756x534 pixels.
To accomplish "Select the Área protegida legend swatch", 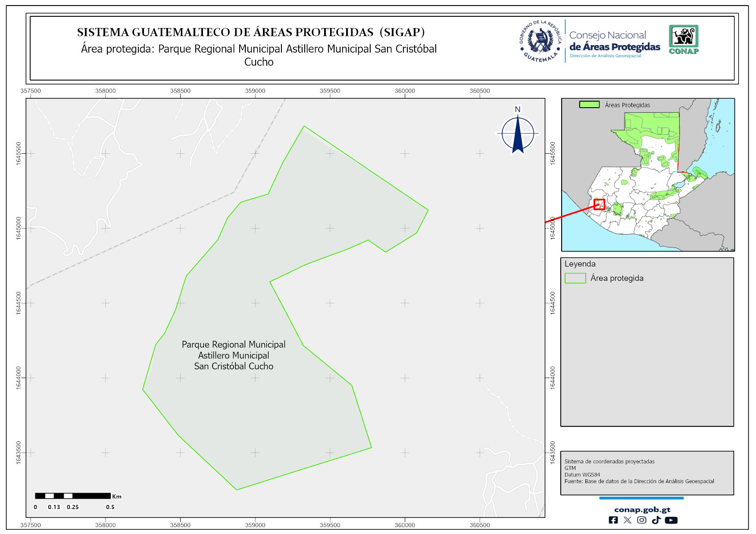I will pos(575,278).
